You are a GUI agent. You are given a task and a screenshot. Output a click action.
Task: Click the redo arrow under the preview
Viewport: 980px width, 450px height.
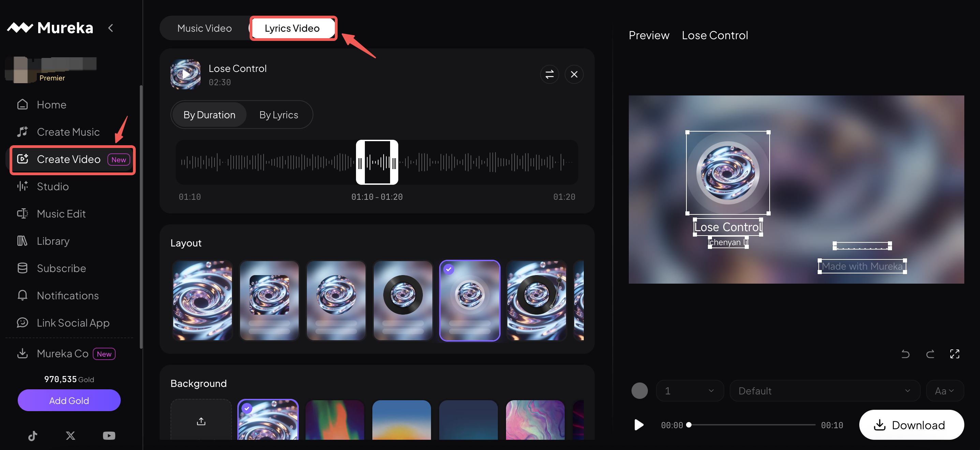(930, 354)
